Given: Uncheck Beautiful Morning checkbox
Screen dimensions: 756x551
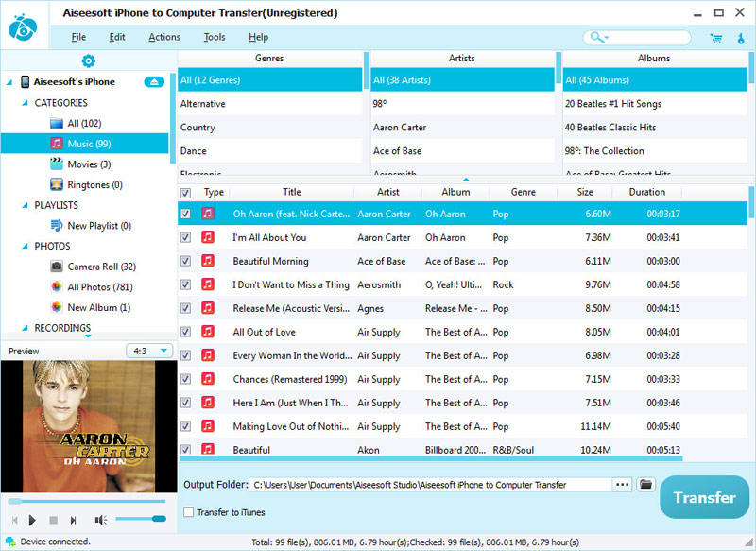Looking at the screenshot, I should pos(185,261).
